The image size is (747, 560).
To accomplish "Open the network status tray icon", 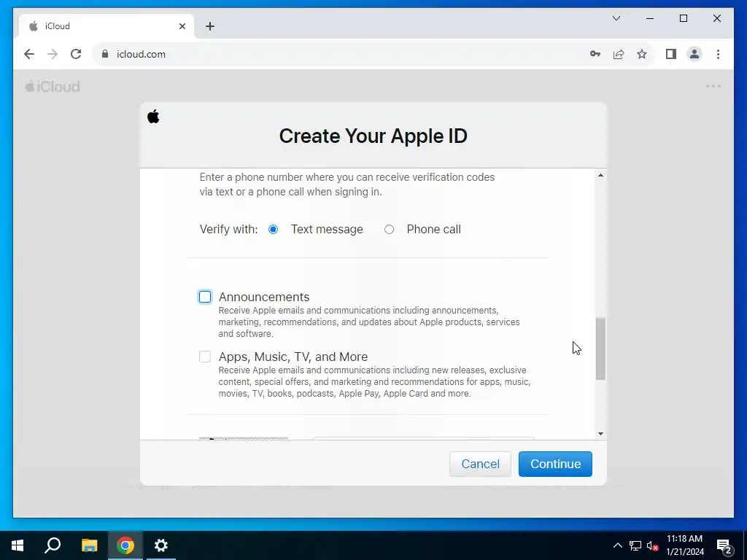I will point(635,545).
